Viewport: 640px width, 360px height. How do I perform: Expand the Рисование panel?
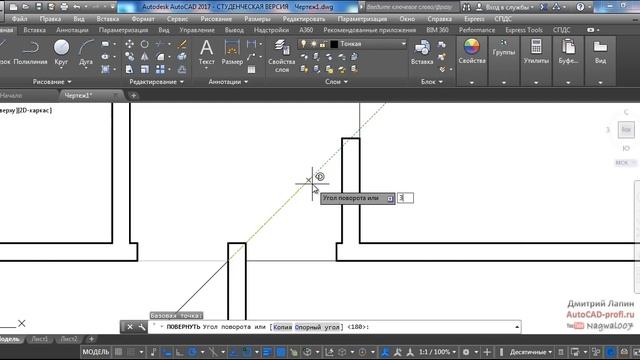point(52,82)
